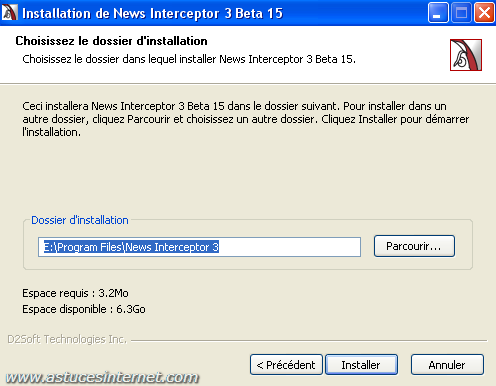Image resolution: width=496 pixels, height=386 pixels.
Task: Click the window title 'Installation de News Interceptor'
Action: [x=152, y=13]
